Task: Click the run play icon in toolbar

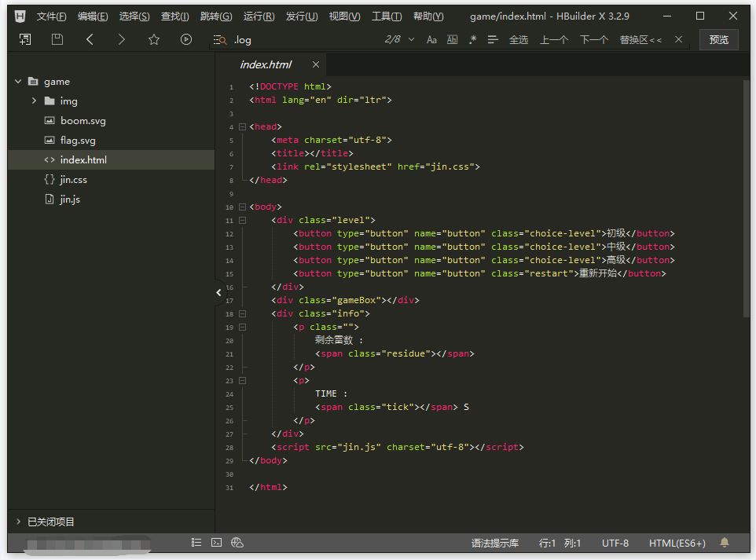Action: click(x=186, y=39)
